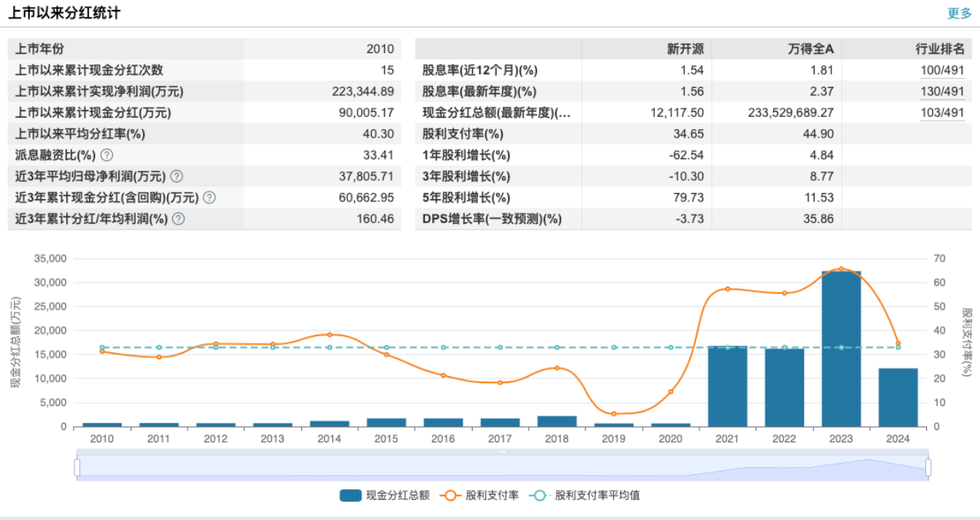Click the peak point on the payout rate line

point(840,269)
